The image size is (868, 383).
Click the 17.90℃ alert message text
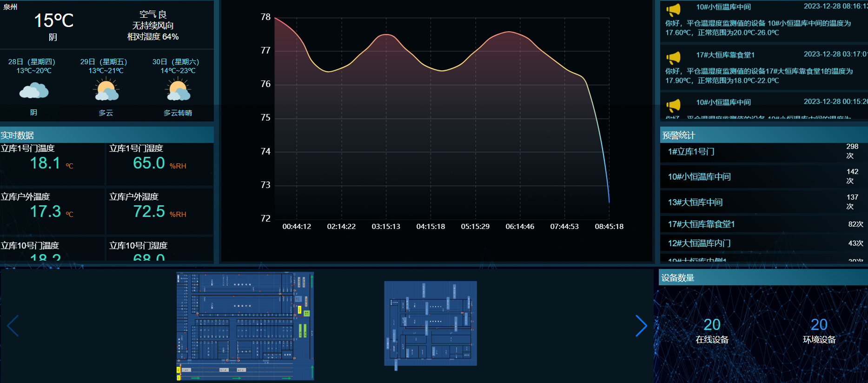759,76
